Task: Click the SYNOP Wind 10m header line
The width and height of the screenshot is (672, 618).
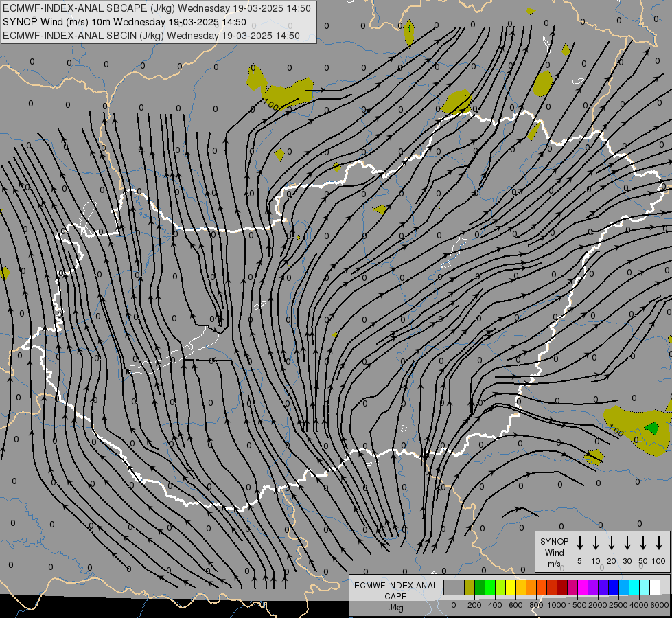Action: (x=124, y=22)
